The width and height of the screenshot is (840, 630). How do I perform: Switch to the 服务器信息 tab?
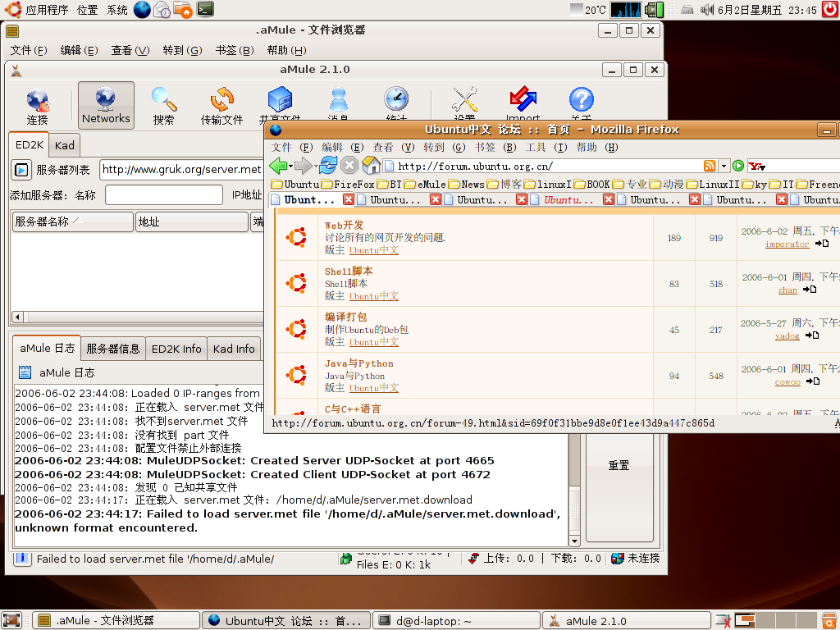[113, 349]
